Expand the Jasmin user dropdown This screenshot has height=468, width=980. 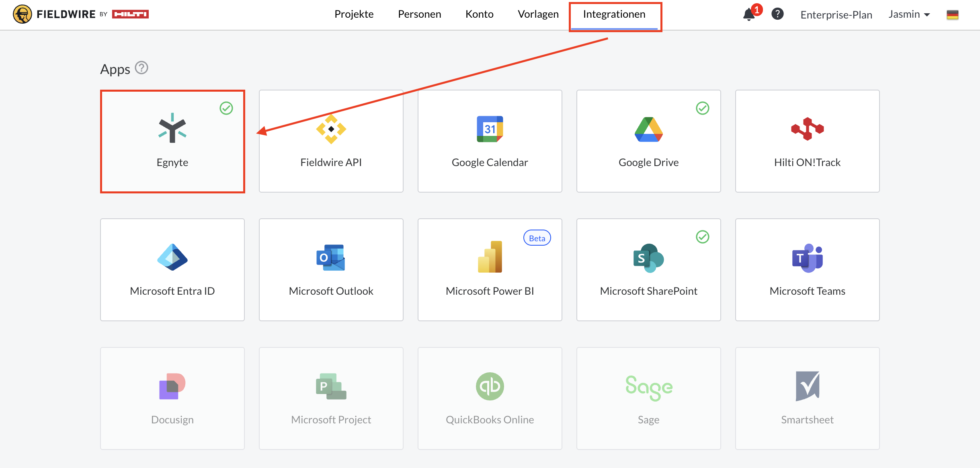tap(909, 14)
